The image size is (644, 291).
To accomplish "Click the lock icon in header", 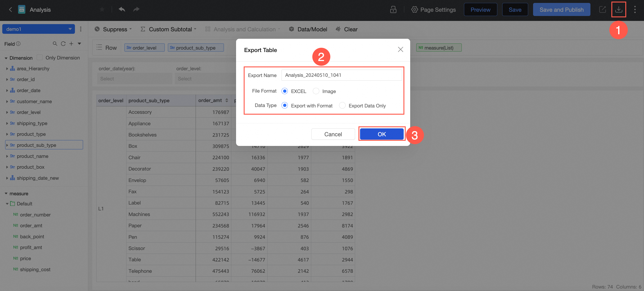I will pyautogui.click(x=393, y=9).
